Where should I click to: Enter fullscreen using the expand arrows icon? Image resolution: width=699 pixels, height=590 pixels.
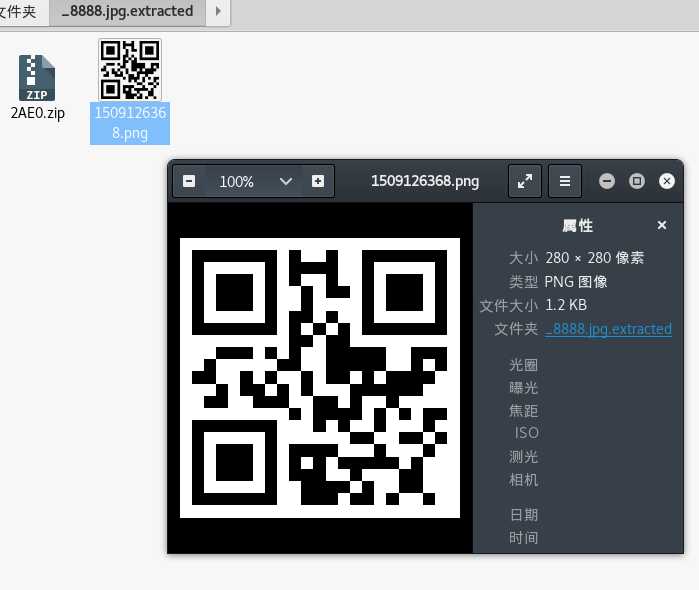pyautogui.click(x=525, y=182)
